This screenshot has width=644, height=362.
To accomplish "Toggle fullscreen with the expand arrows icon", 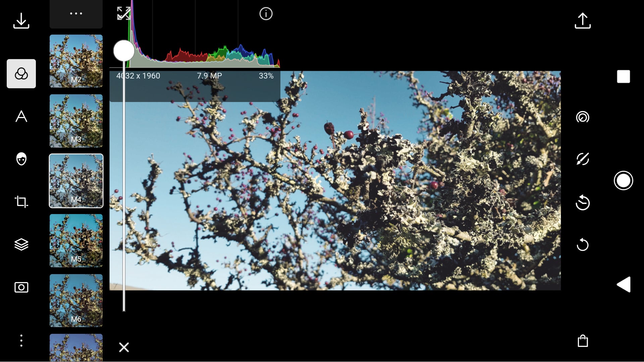I will point(123,13).
